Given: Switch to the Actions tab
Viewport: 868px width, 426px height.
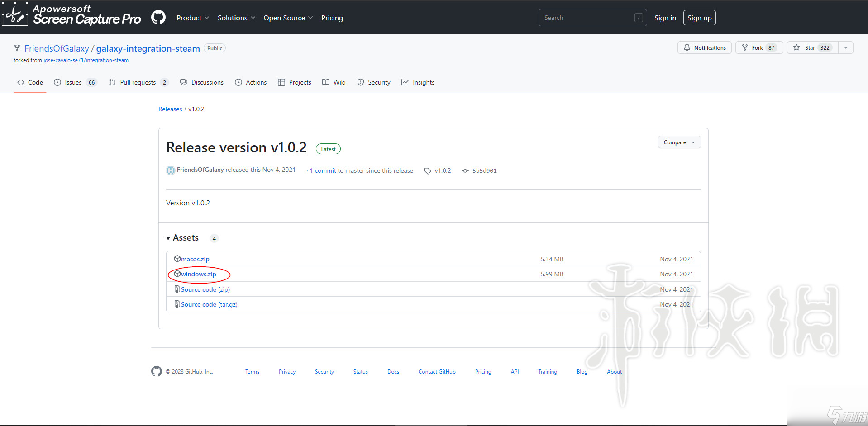Looking at the screenshot, I should (x=251, y=82).
